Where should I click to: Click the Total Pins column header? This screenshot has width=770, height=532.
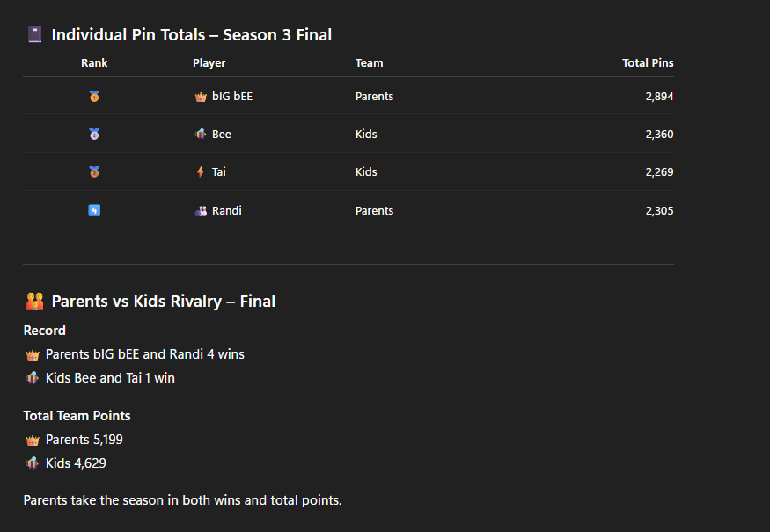(648, 63)
